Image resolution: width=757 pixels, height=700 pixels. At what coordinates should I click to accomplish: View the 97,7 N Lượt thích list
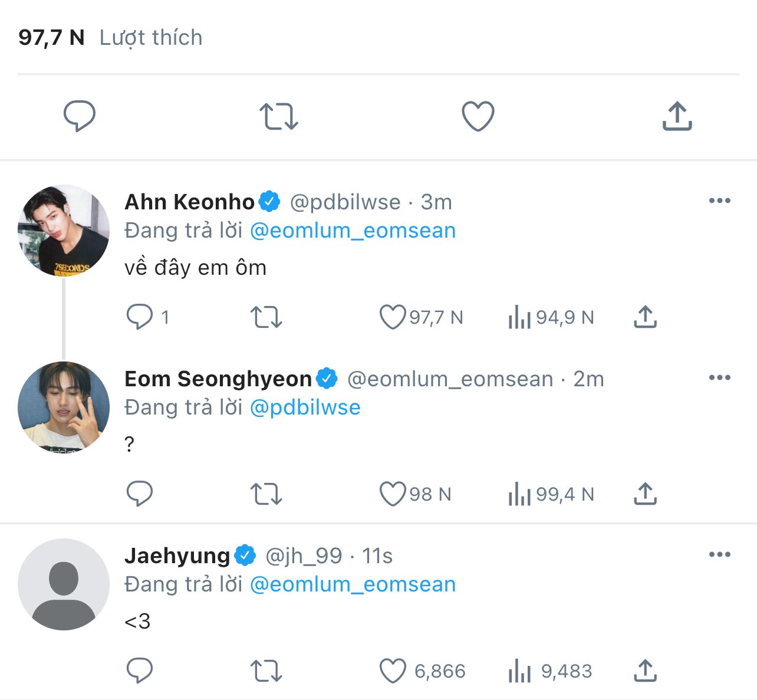(x=110, y=38)
